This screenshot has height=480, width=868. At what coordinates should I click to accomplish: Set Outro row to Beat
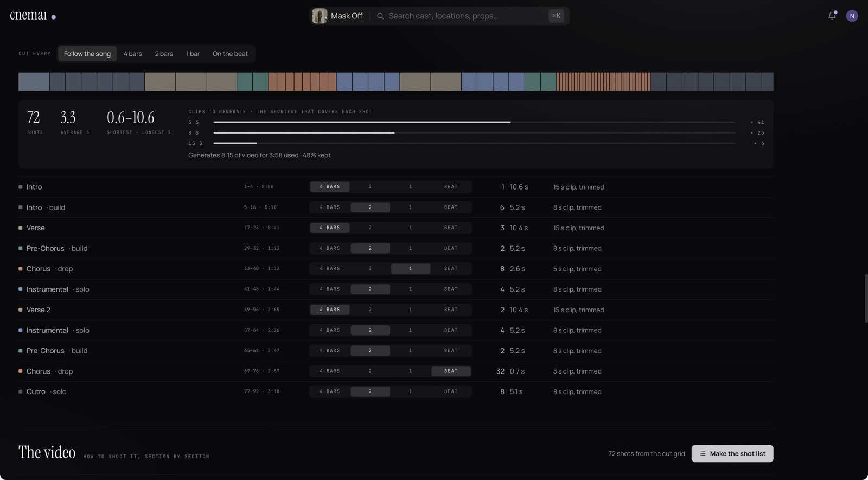(x=451, y=391)
